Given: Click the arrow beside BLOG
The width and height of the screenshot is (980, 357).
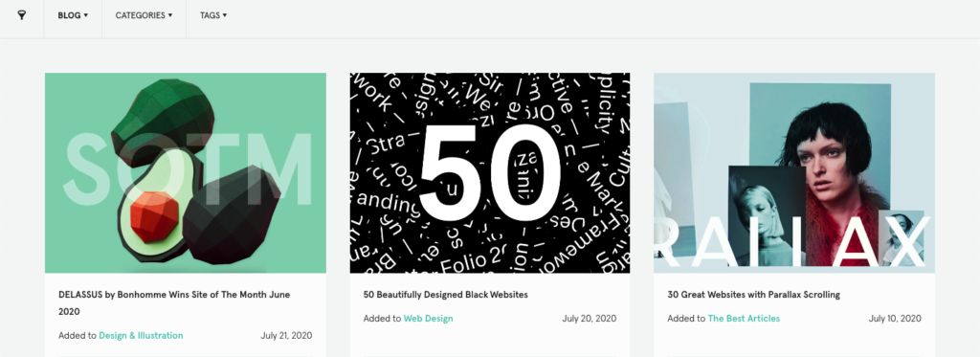Looking at the screenshot, I should (85, 15).
